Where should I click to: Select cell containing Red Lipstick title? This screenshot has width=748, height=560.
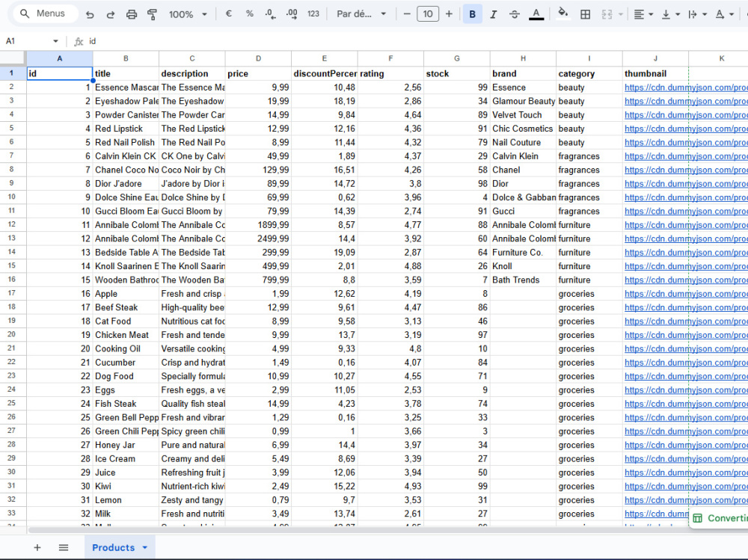pos(126,129)
